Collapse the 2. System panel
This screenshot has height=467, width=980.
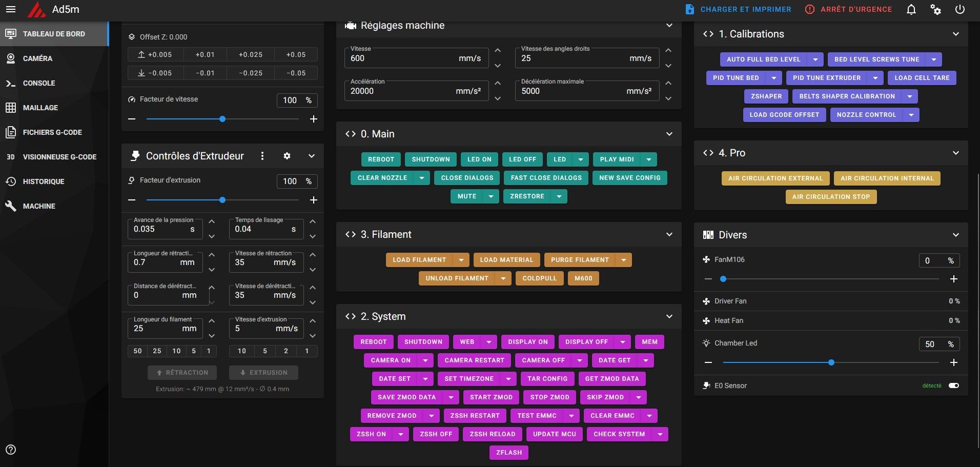click(669, 316)
